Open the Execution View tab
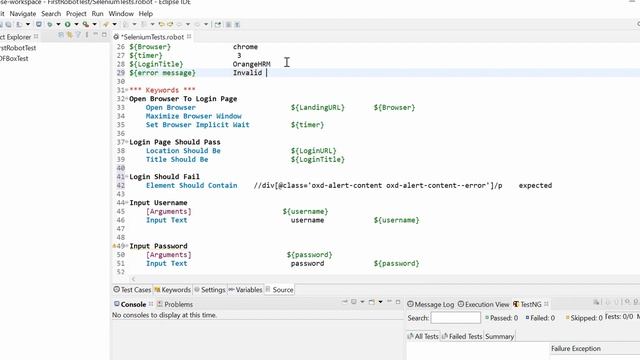Viewport: 640px width, 360px height. [483, 304]
